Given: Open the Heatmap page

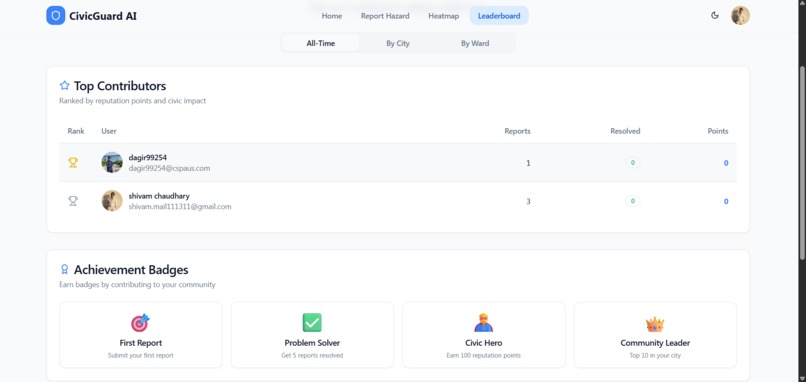Looking at the screenshot, I should point(444,16).
